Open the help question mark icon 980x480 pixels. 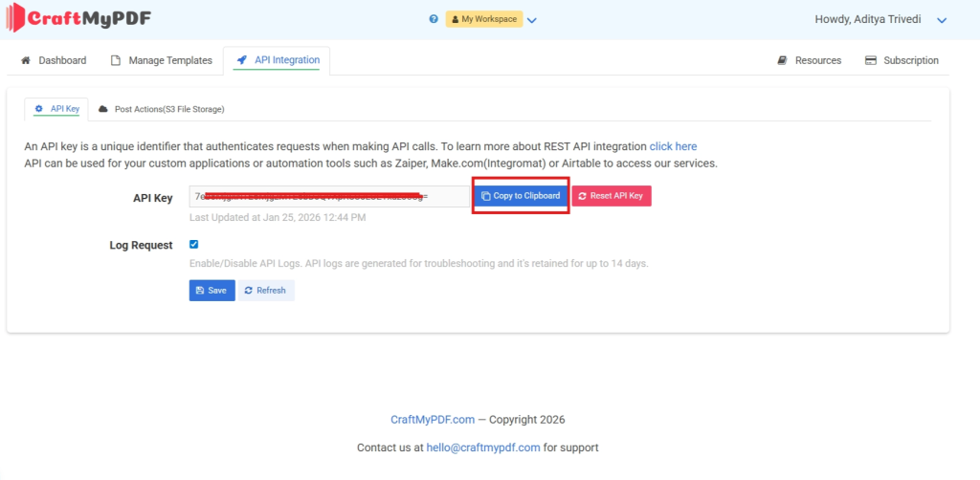434,19
